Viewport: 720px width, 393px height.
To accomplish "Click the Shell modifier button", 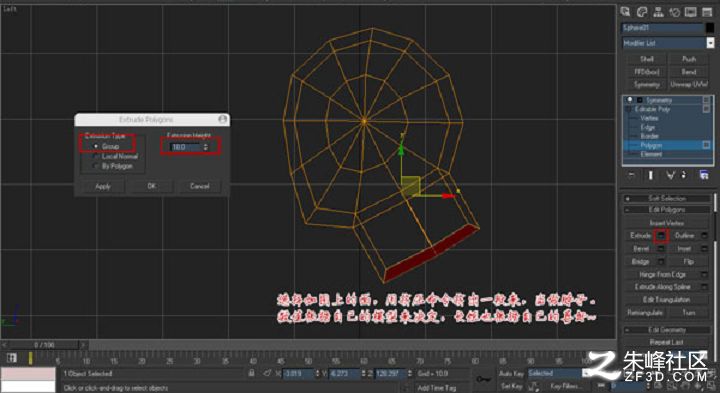I will (x=647, y=59).
